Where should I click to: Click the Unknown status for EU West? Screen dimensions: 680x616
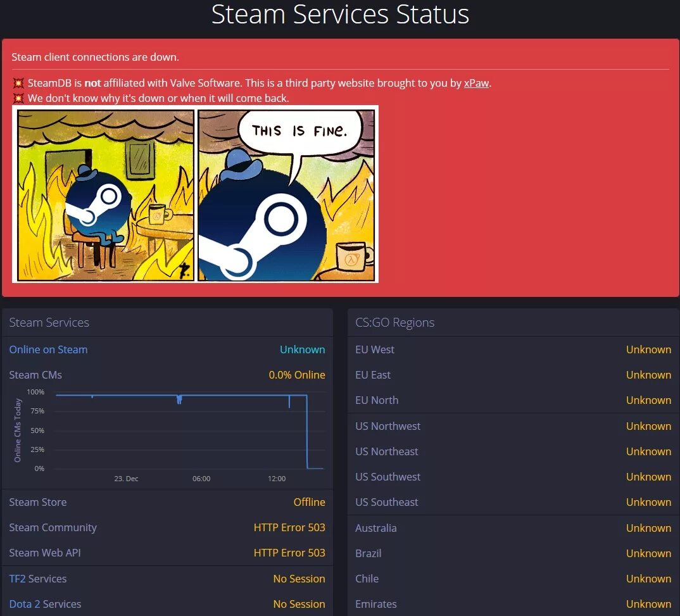(648, 349)
